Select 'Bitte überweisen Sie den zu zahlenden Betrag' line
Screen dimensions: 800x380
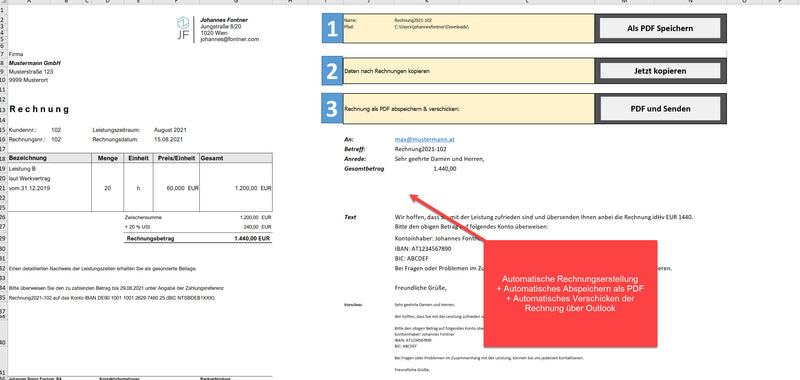(x=116, y=288)
